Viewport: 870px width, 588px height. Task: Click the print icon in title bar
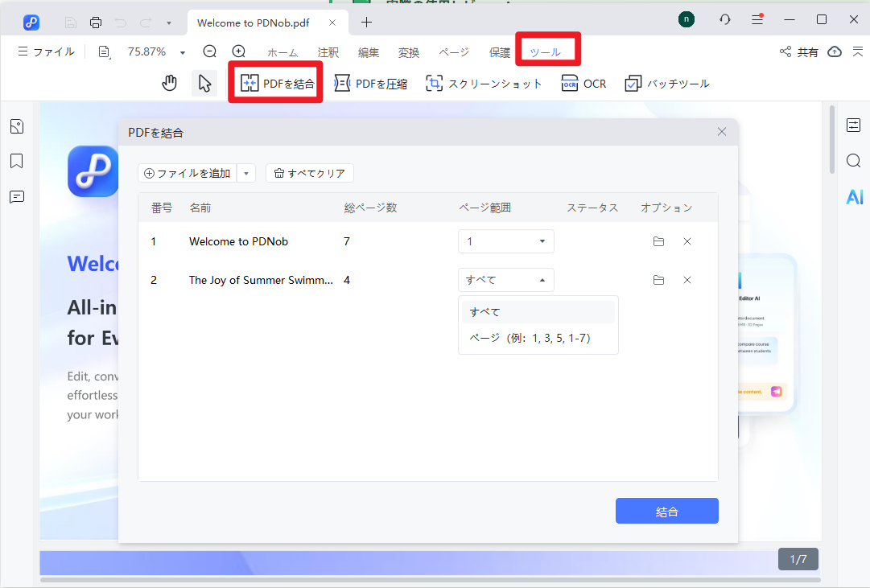click(x=96, y=23)
